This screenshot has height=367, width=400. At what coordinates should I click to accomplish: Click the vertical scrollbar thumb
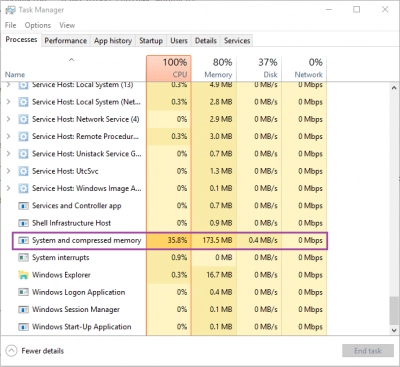(x=394, y=310)
